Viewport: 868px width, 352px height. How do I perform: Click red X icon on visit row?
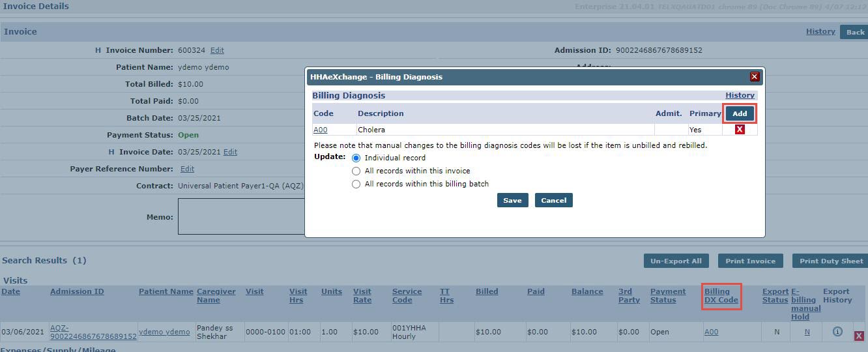(859, 336)
